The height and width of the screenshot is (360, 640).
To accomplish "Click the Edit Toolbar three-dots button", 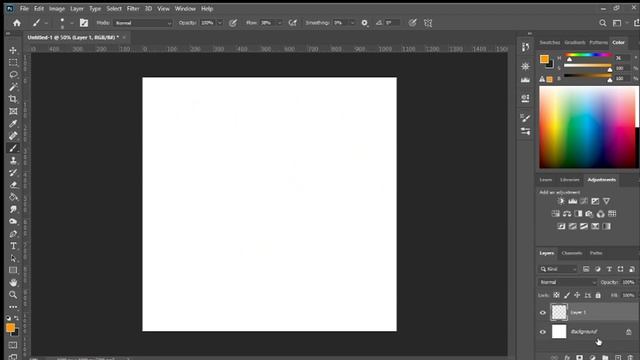I will coord(13,307).
